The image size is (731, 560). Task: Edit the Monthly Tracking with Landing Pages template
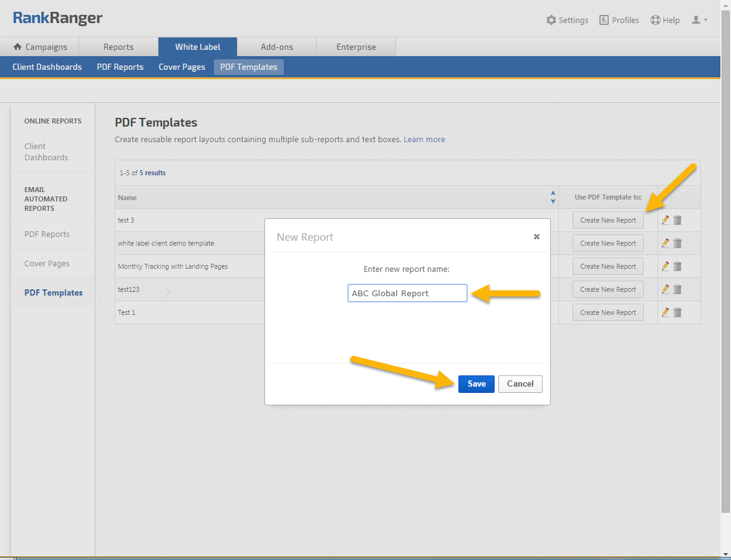[x=666, y=266]
